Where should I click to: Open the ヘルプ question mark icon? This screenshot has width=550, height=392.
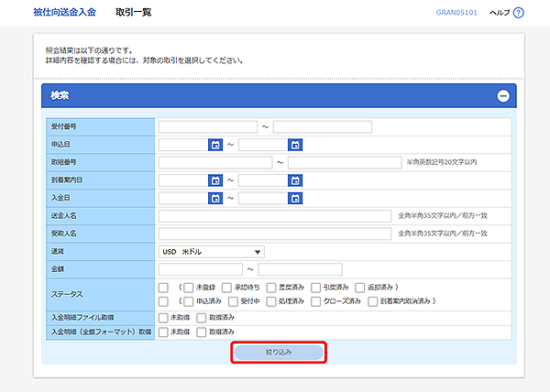tap(518, 13)
